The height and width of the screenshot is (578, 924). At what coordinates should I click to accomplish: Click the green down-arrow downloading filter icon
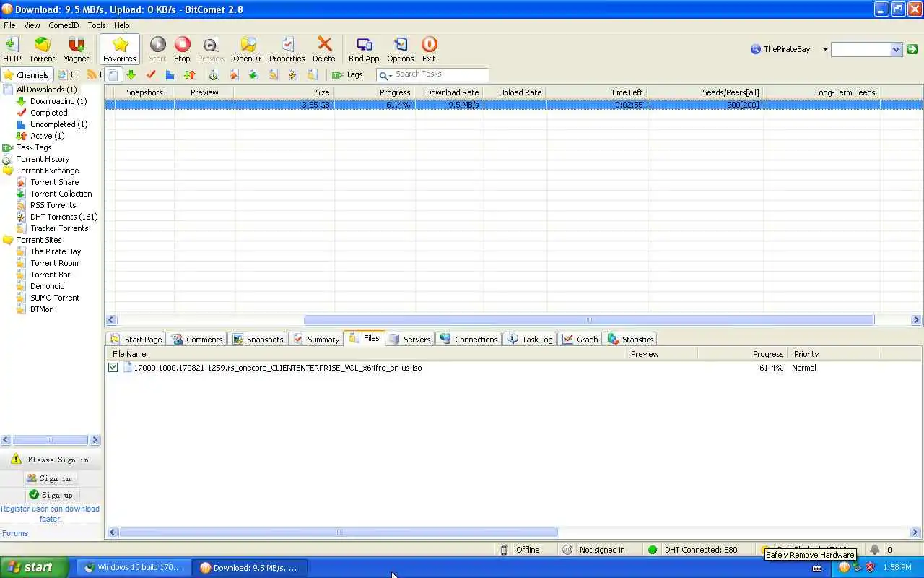click(131, 74)
